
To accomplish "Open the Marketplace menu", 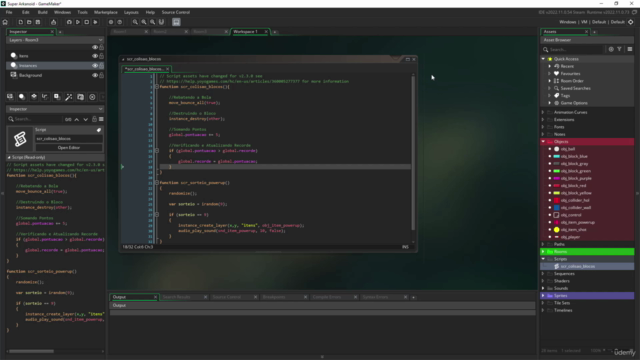I will click(x=106, y=12).
